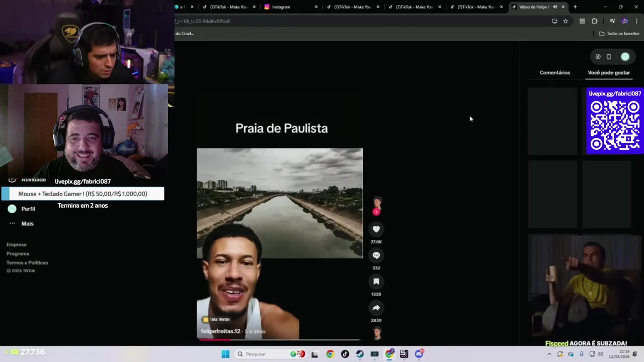The height and width of the screenshot is (362, 644).
Task: Open Chrome from the taskbar
Action: pyautogui.click(x=330, y=354)
